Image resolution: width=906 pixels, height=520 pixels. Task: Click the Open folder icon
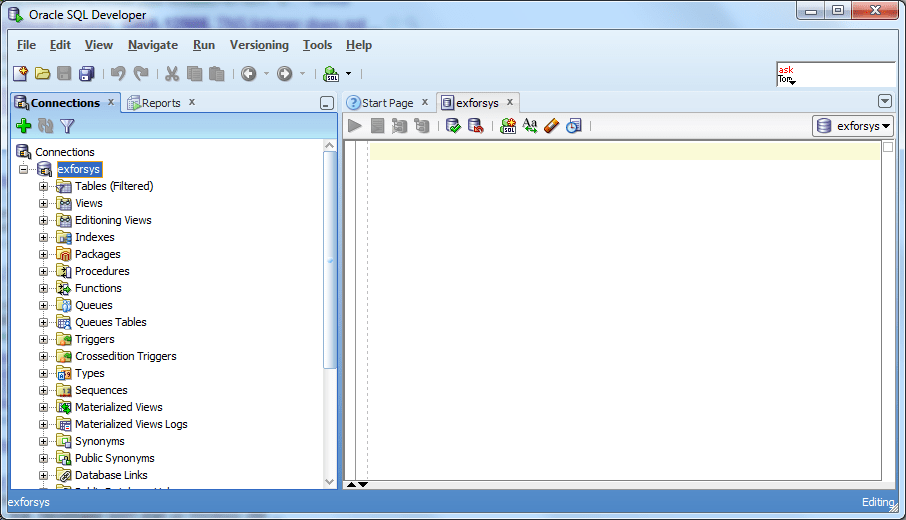42,73
